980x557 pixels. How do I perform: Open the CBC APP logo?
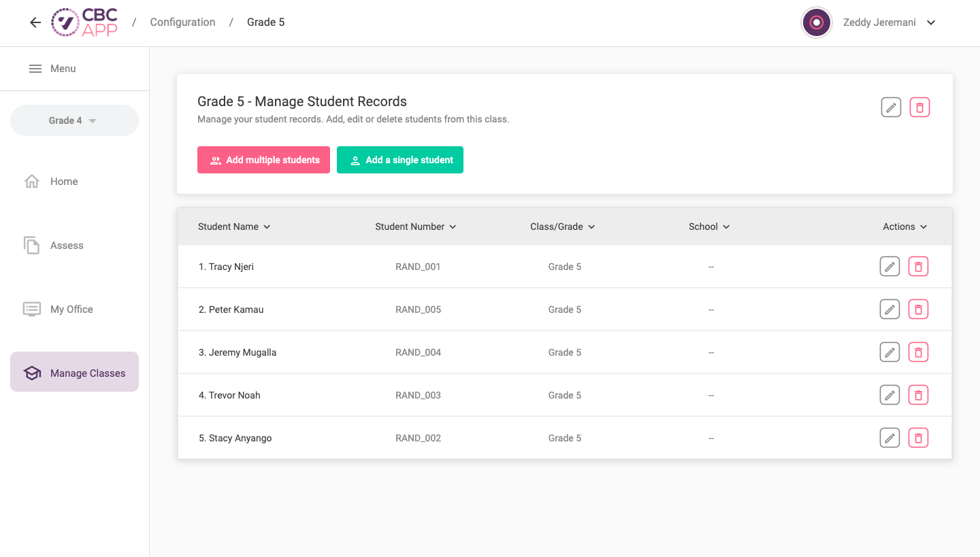pos(84,22)
